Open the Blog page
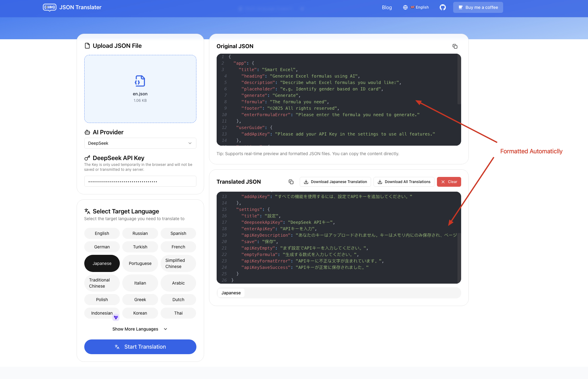This screenshot has width=588, height=379. (387, 7)
